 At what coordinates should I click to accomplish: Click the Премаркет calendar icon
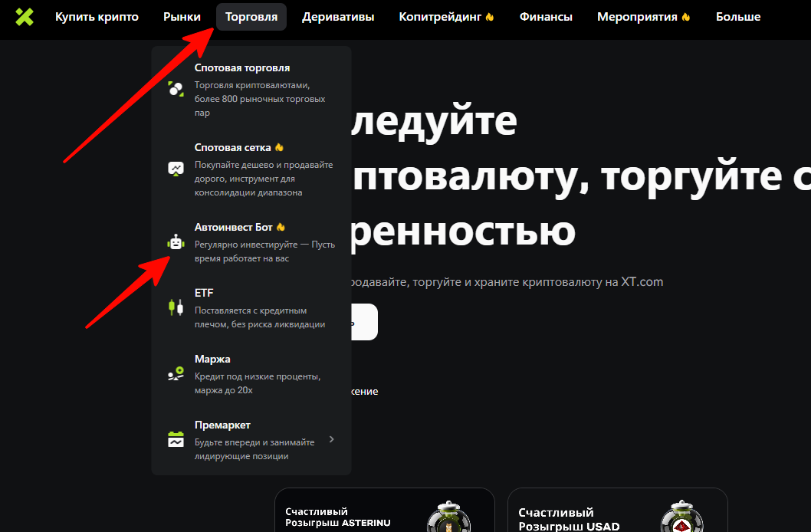pos(176,439)
